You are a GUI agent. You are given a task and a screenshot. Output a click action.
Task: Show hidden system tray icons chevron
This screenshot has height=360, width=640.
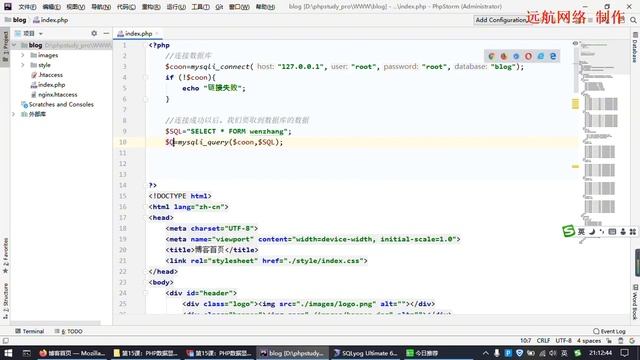tap(485, 353)
